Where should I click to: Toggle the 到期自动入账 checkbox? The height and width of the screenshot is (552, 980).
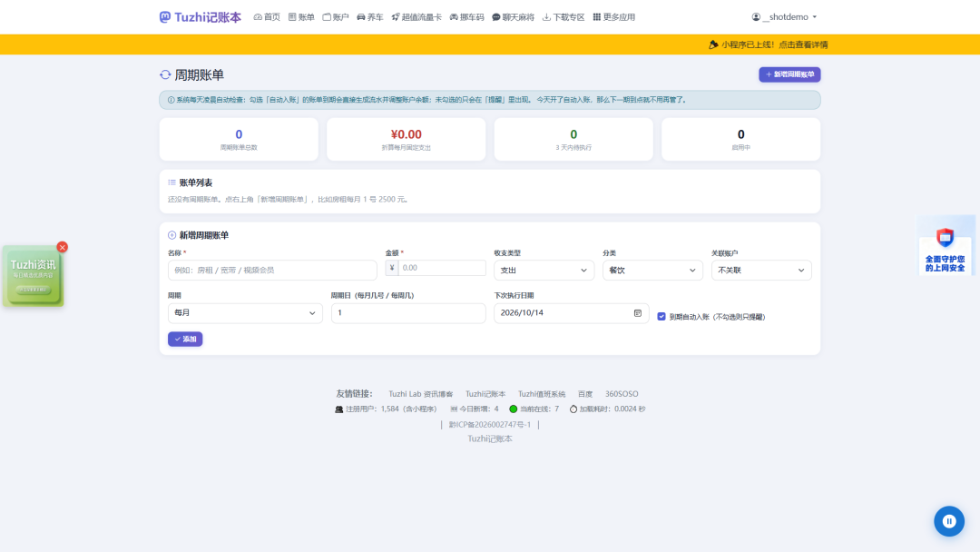(661, 317)
